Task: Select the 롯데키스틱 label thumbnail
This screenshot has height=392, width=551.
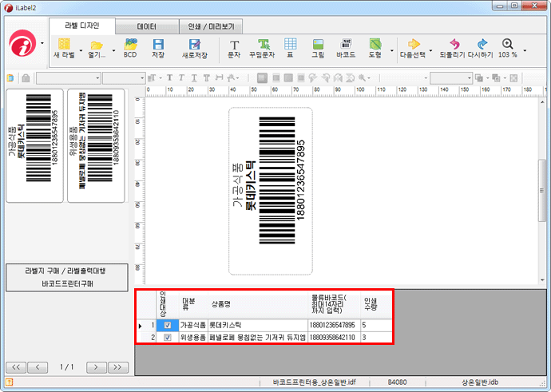Action: tap(34, 146)
